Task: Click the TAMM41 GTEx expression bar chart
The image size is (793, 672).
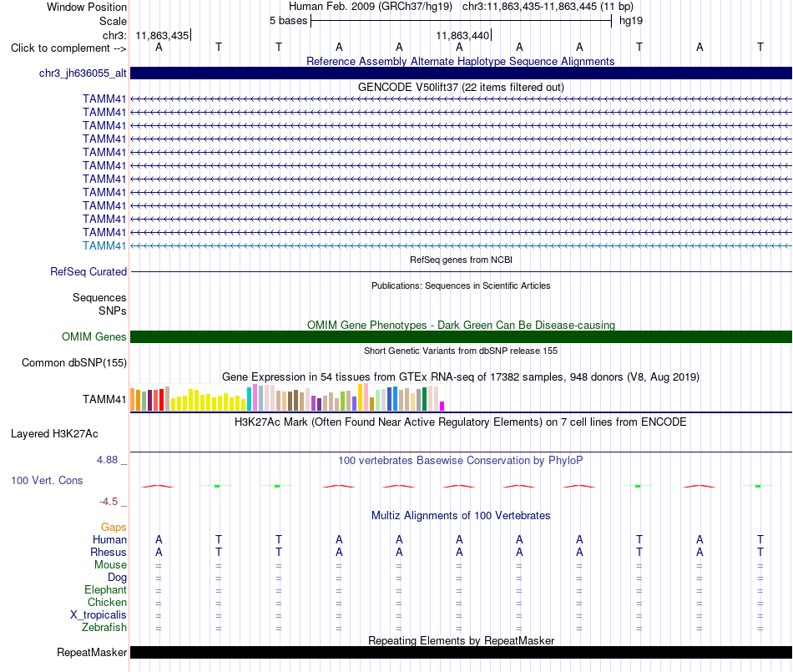Action: [x=287, y=397]
